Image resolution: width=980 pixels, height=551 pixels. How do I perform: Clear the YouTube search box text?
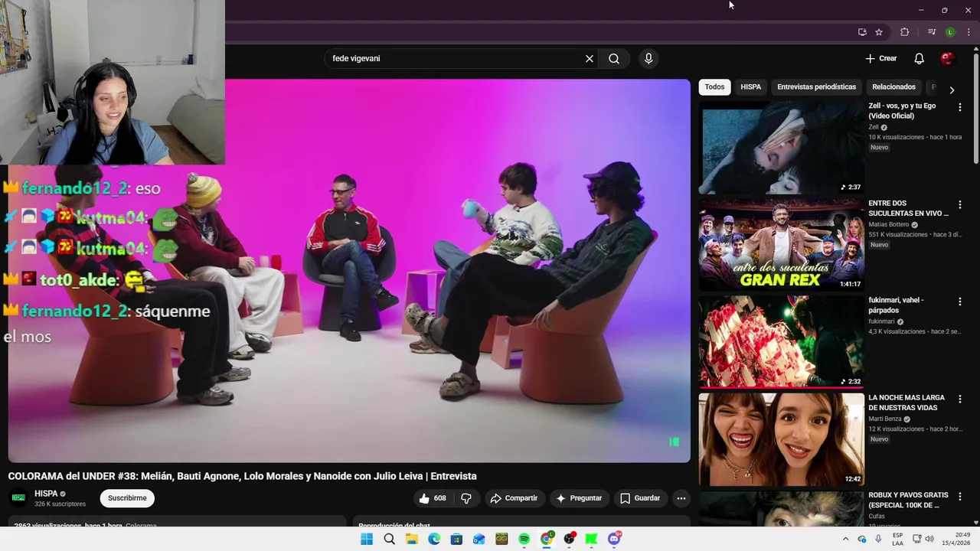tap(590, 59)
